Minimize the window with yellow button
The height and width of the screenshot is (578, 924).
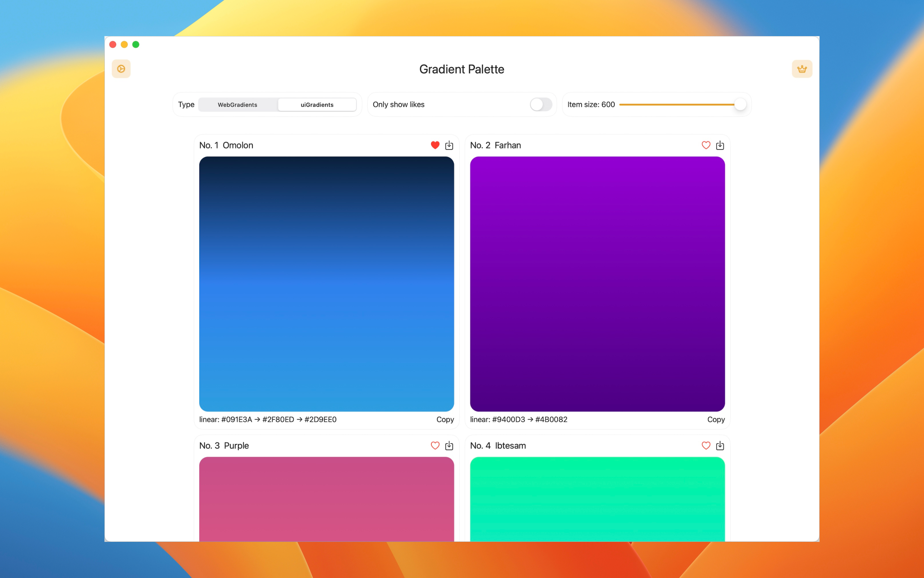(x=124, y=44)
